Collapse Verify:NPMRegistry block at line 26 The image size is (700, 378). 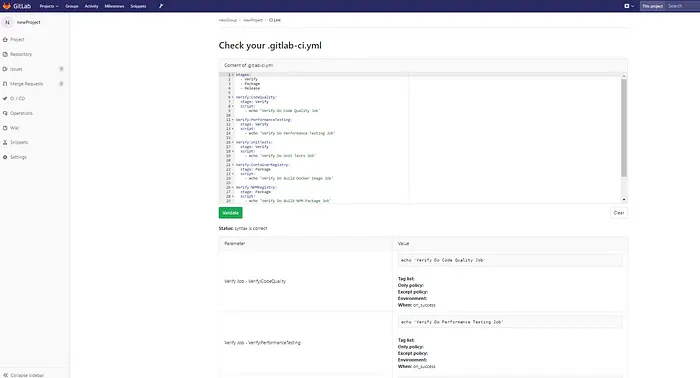point(233,187)
